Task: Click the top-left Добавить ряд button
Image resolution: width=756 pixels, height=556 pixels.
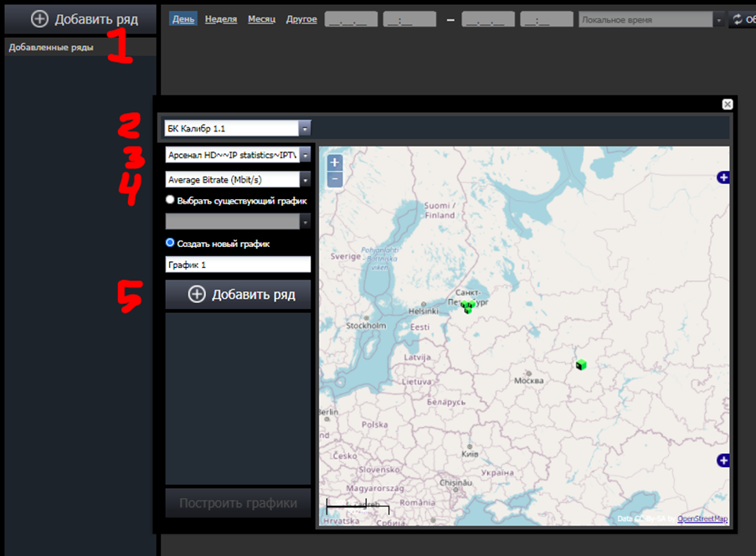Action: (x=80, y=19)
